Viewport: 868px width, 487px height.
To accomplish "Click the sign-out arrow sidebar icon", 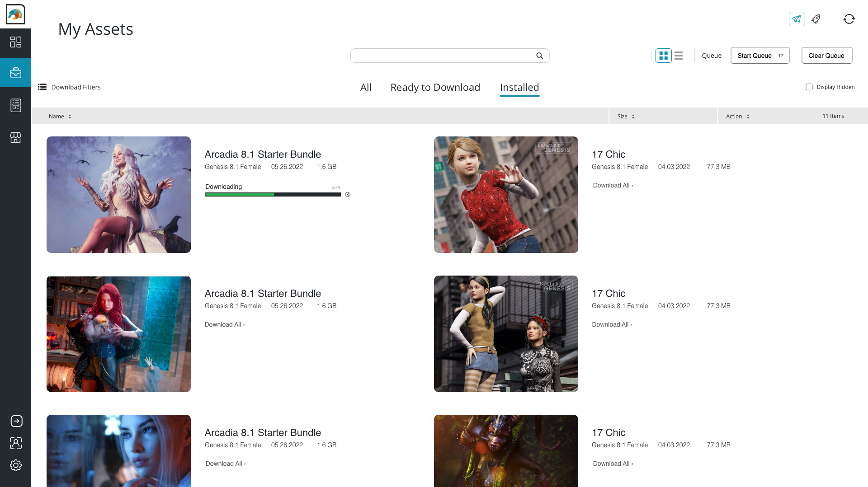I will (x=16, y=421).
